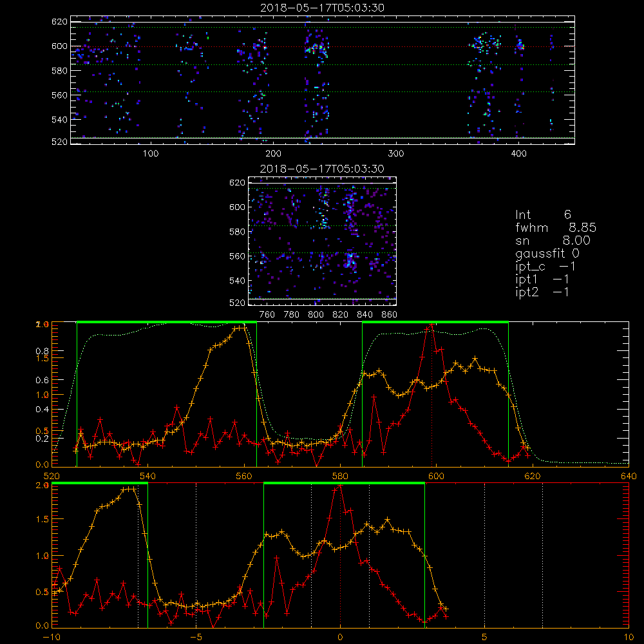The image size is (644, 644).
Task: Select the 'Int 6' parameter line
Action: click(x=543, y=214)
